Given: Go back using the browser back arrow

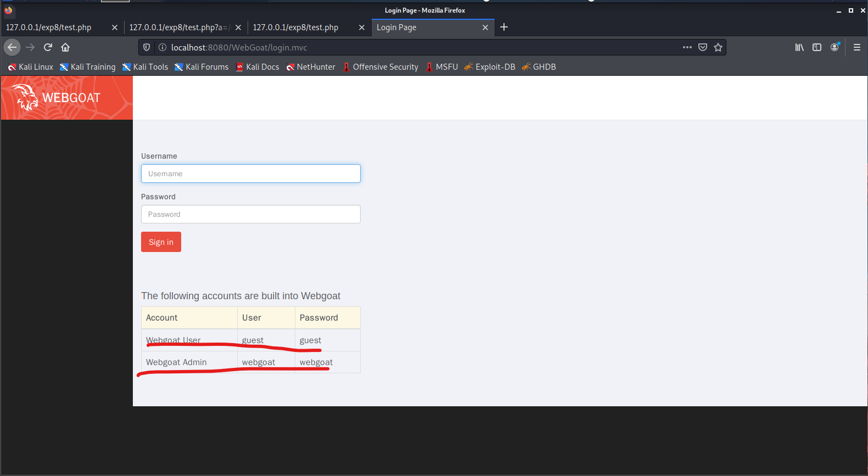Looking at the screenshot, I should [12, 47].
